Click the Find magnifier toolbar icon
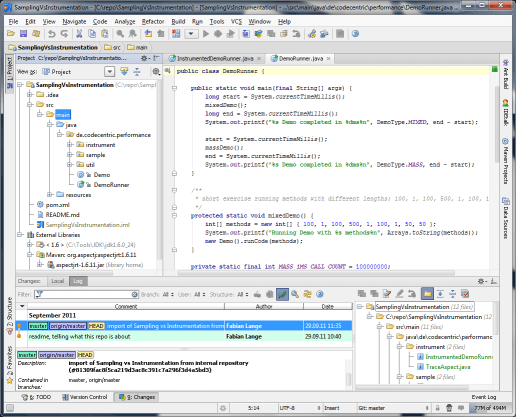Viewport: 516px width, 417px height. (120, 34)
